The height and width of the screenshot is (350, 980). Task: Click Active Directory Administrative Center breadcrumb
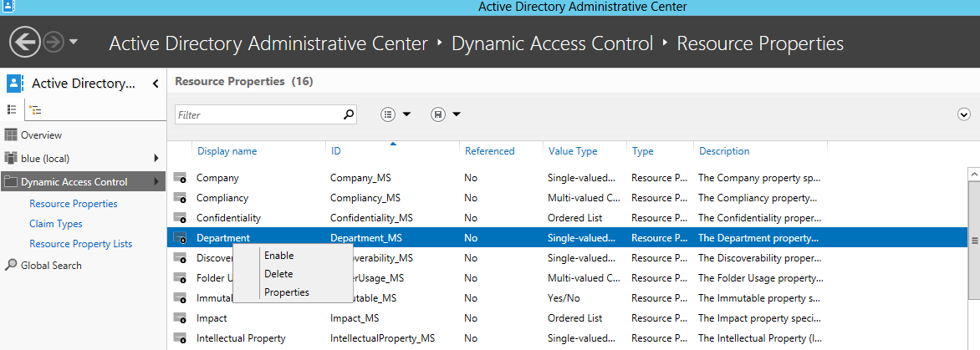[268, 43]
